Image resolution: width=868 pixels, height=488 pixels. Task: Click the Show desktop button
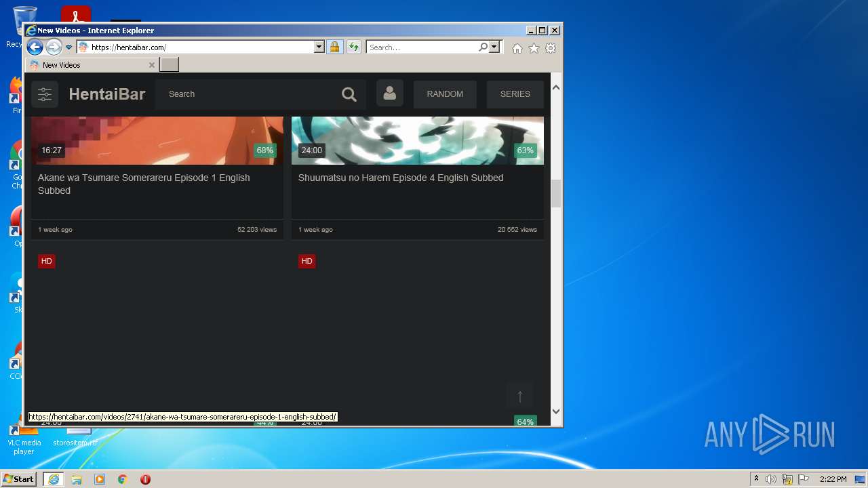point(861,479)
